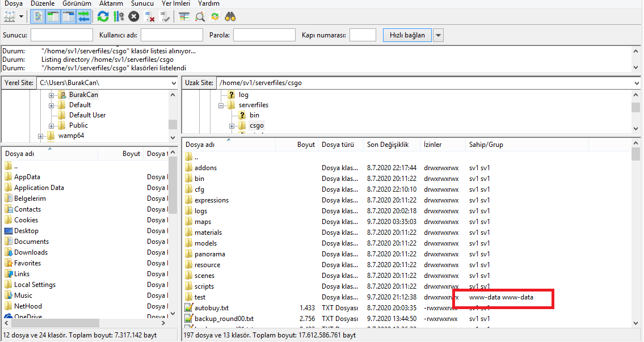Select the addons folder icon in remote list
The height and width of the screenshot is (342, 644).
point(188,167)
